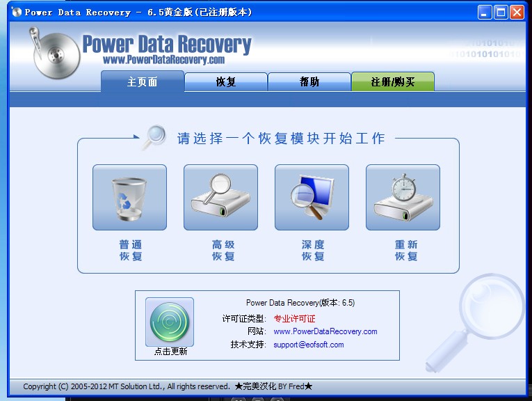Click the green 点击更新 update icon
532x401 pixels.
170,322
